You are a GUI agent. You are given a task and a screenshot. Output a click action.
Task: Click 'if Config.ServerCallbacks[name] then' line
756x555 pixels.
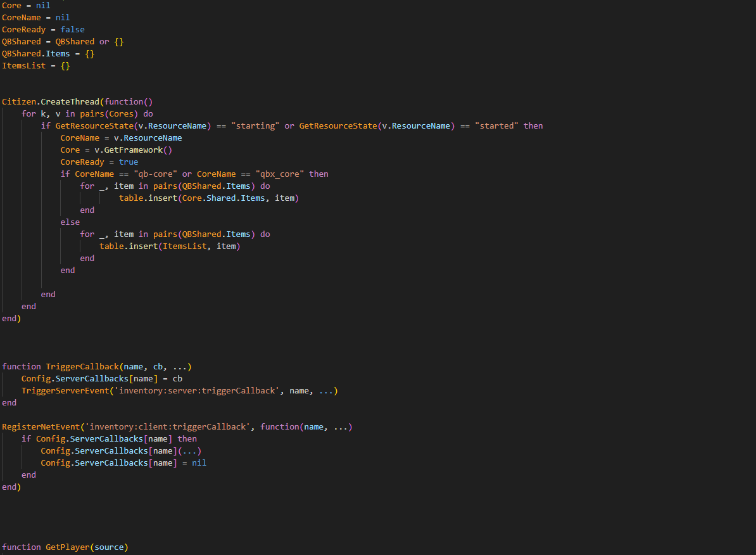coord(109,439)
